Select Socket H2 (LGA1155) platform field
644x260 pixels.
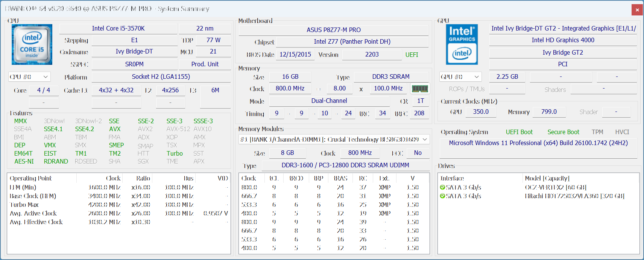pyautogui.click(x=161, y=77)
